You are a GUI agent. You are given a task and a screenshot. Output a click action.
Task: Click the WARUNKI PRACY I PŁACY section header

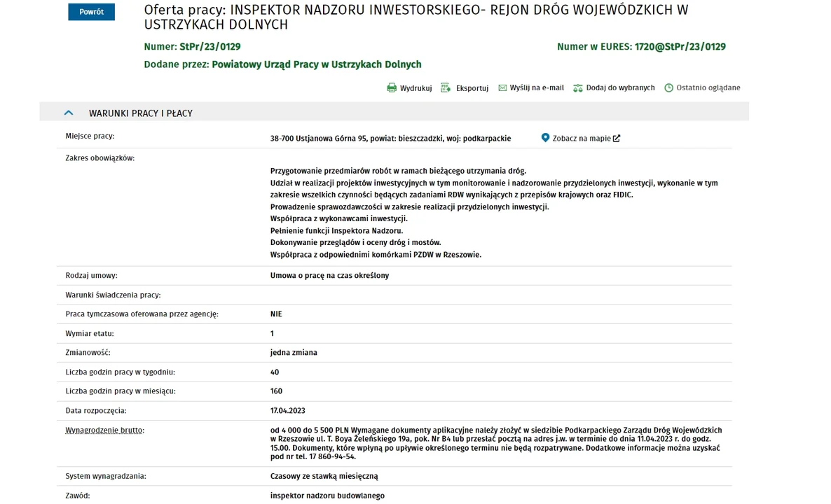tap(394, 112)
